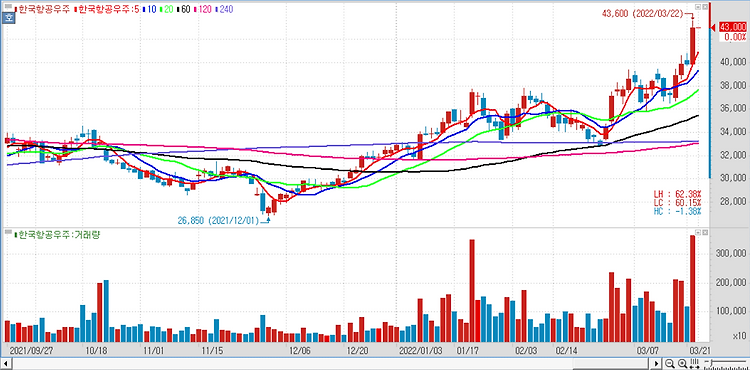The width and height of the screenshot is (750, 370).
Task: Click the tallest volume bar on 03/21
Action: click(692, 289)
